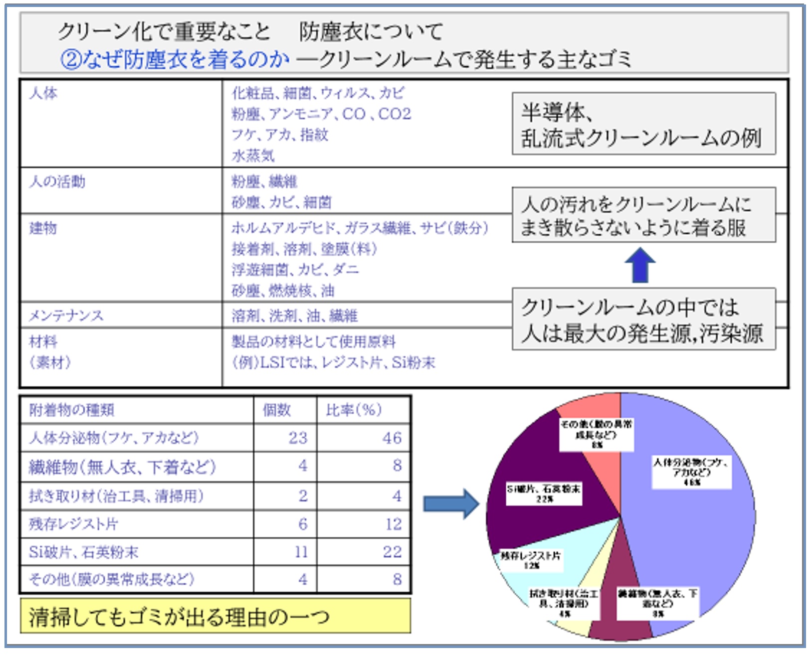Image resolution: width=812 pixels, height=655 pixels.
Task: Click the line (例)LSIでは、レジスト片、Si粉末
Action: [333, 362]
